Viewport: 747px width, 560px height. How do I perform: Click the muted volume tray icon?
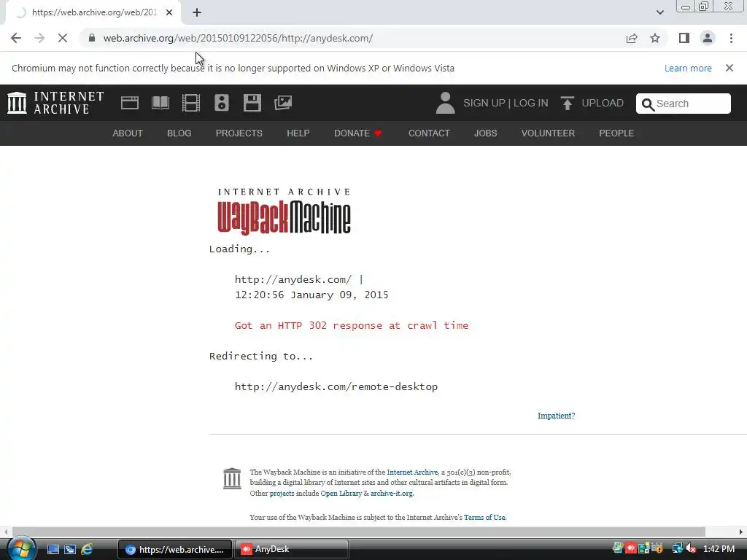pos(691,549)
